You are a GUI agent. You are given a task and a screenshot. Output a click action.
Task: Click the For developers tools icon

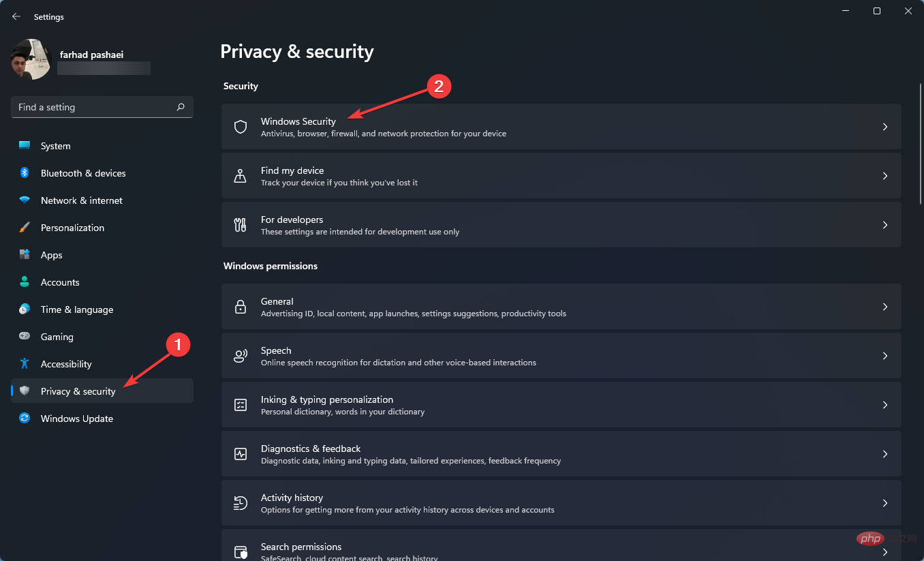(x=241, y=225)
